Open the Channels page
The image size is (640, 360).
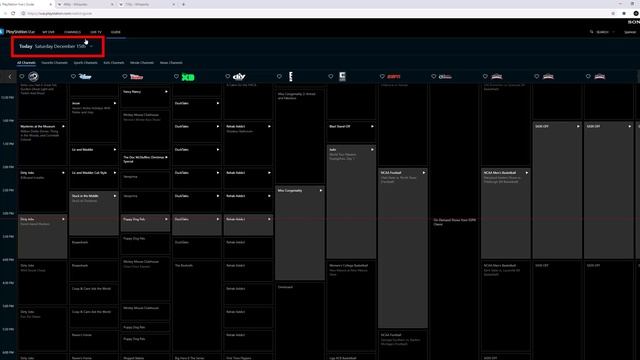tap(72, 32)
